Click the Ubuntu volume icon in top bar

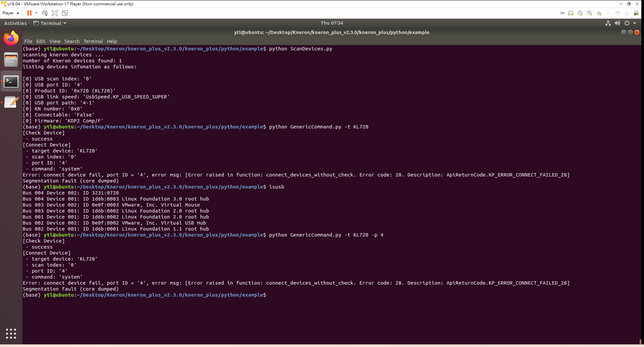tap(617, 23)
